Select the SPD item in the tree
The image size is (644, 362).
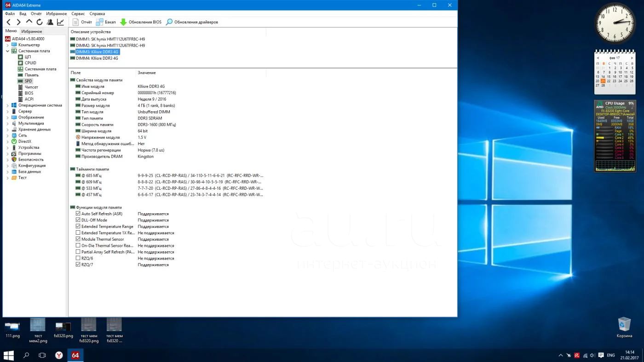pos(29,81)
